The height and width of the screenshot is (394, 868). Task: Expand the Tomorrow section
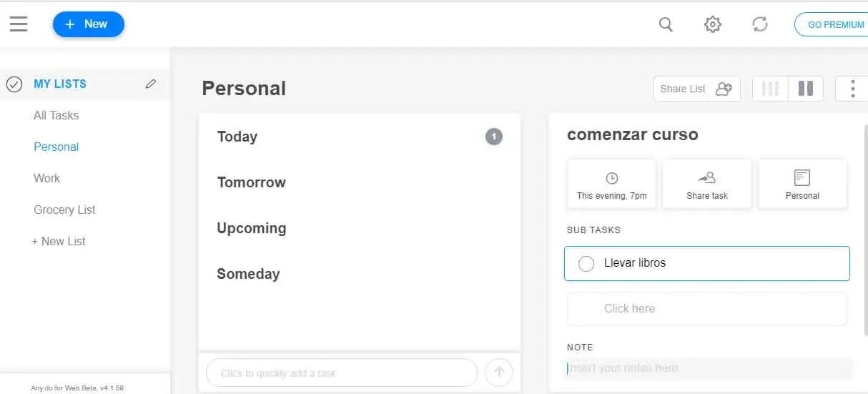pyautogui.click(x=252, y=182)
